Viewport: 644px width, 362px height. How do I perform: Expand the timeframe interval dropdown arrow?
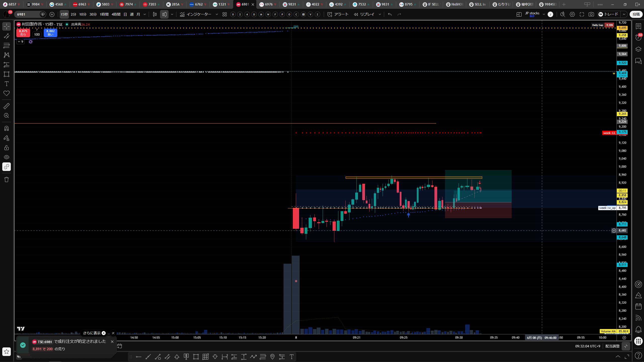(145, 14)
